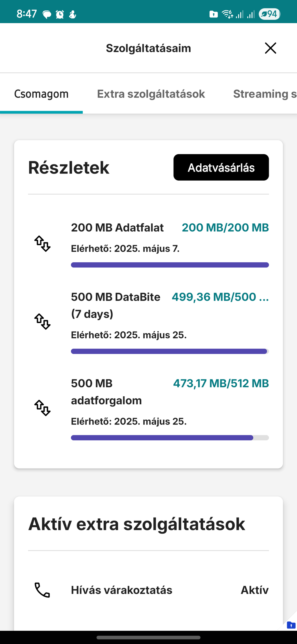This screenshot has width=297, height=644.
Task: Tap the alarm clock status icon
Action: pos(60,14)
